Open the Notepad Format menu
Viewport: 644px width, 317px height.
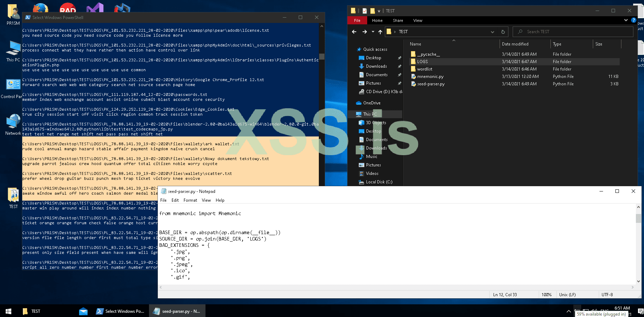coord(190,200)
